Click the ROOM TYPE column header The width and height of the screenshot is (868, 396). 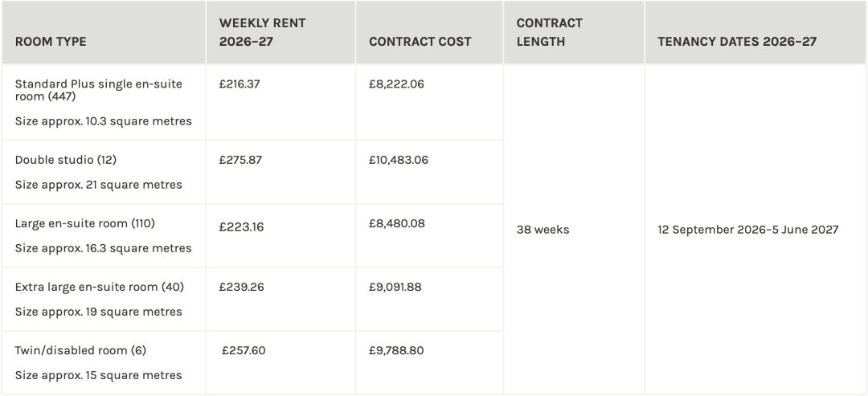point(51,42)
